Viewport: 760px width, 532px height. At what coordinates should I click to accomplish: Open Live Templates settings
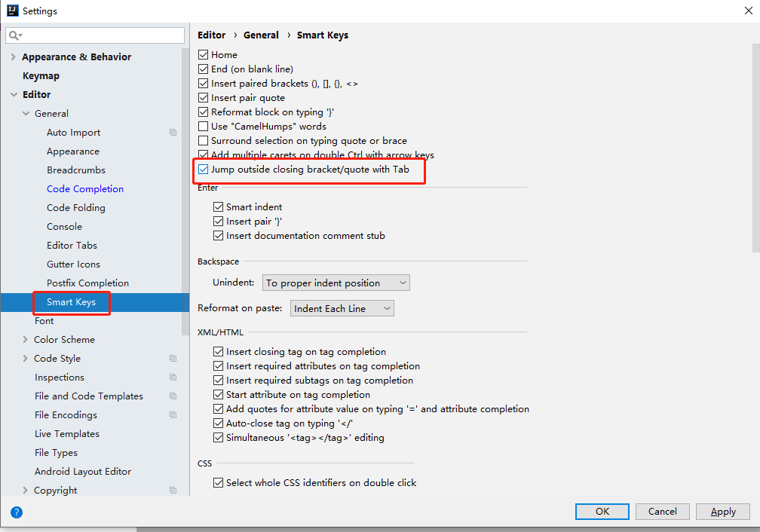tap(67, 434)
